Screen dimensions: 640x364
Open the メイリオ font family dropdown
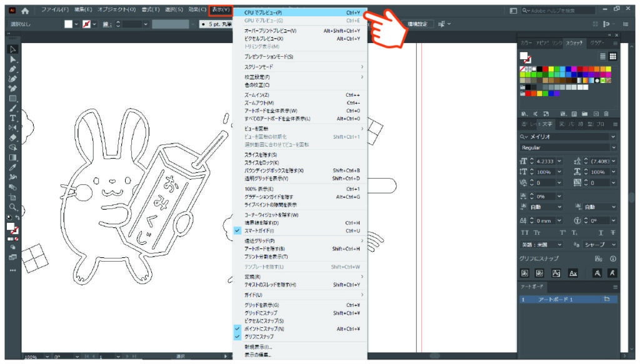click(613, 137)
